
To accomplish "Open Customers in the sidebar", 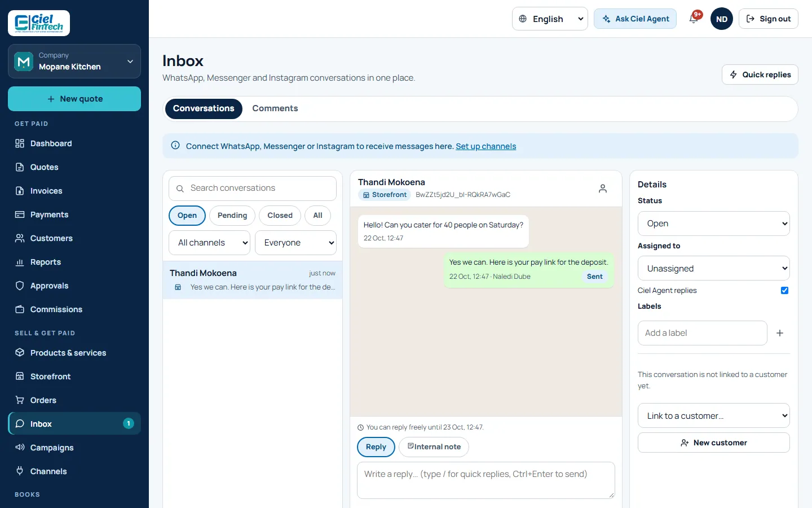I will [x=74, y=238].
